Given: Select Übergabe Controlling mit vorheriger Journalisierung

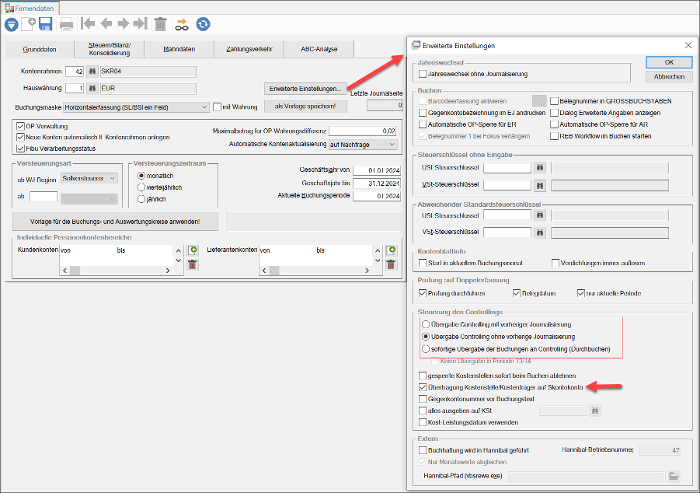Looking at the screenshot, I should click(x=426, y=325).
